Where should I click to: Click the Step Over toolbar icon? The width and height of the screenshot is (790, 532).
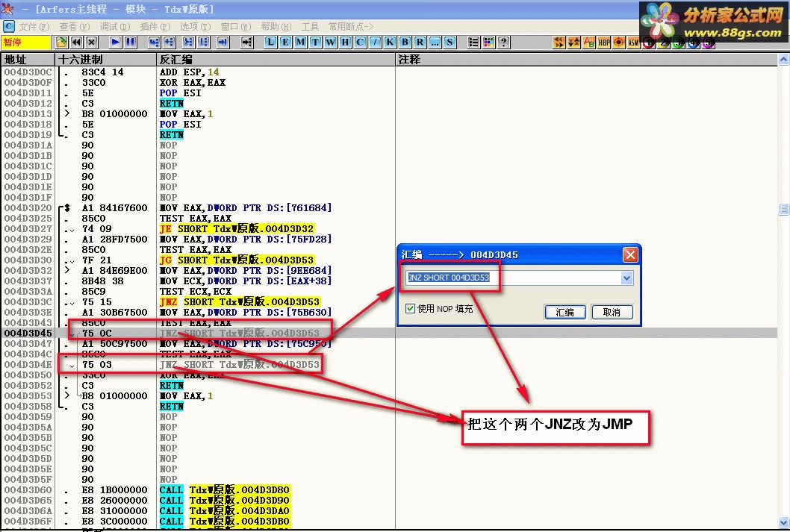pyautogui.click(x=169, y=43)
